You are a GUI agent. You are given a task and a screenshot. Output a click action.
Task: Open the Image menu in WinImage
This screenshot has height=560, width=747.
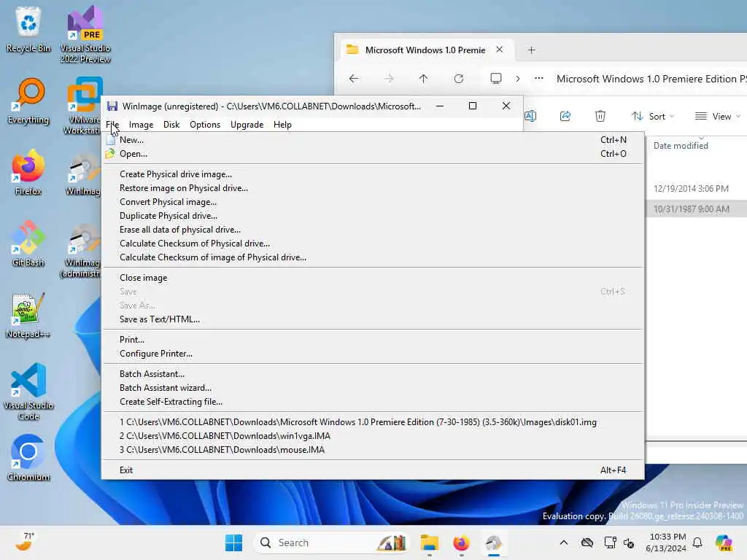point(141,125)
